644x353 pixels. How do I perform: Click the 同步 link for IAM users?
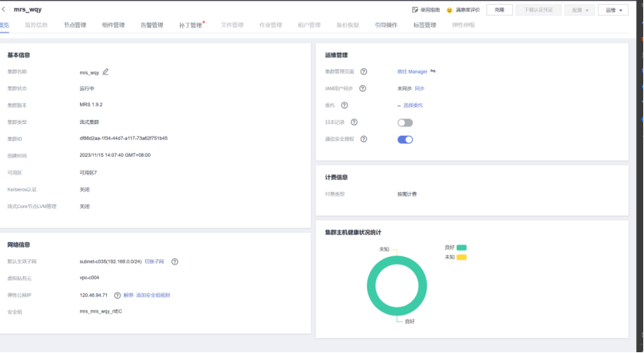point(419,88)
